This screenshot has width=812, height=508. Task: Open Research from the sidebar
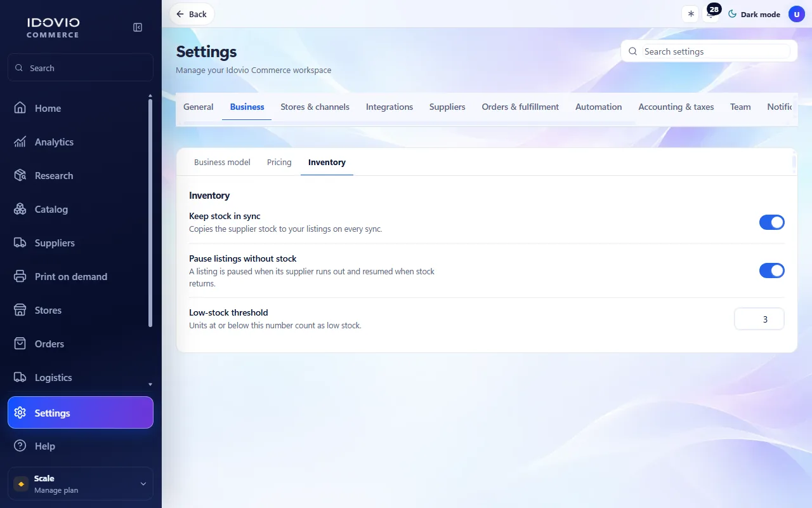[x=81, y=175]
